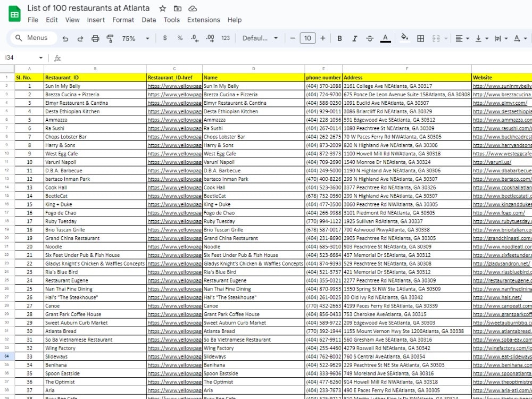
Task: Decrease font size with minus
Action: (293, 38)
